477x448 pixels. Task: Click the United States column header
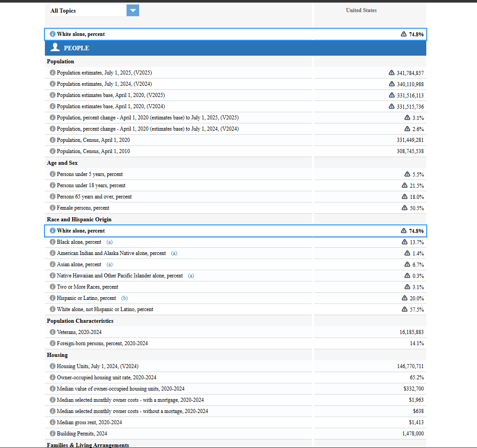[x=361, y=10]
